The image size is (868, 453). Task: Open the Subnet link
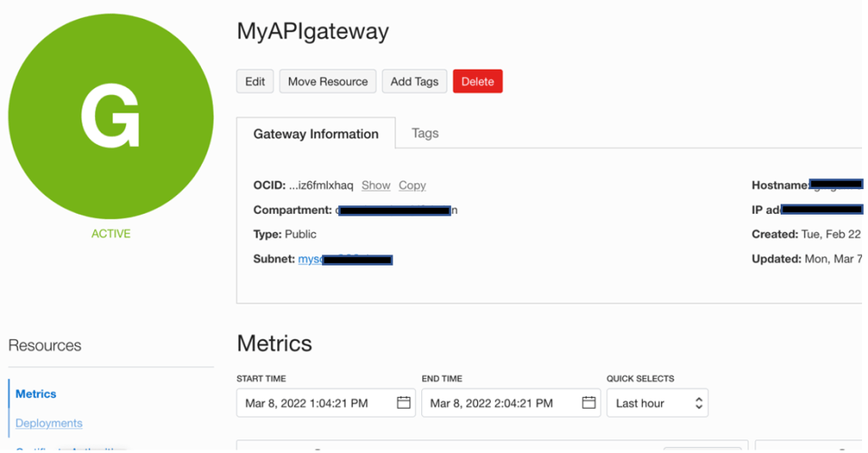pyautogui.click(x=310, y=259)
